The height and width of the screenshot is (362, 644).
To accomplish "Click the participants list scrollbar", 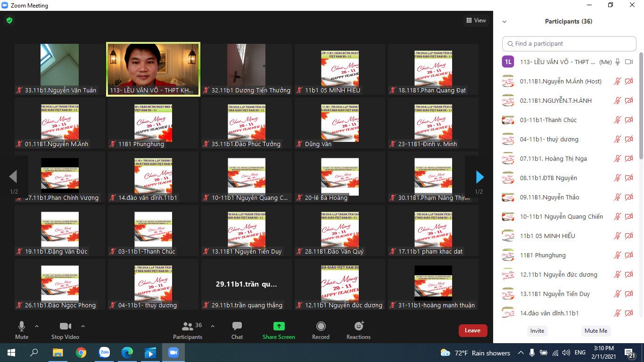I will [641, 108].
